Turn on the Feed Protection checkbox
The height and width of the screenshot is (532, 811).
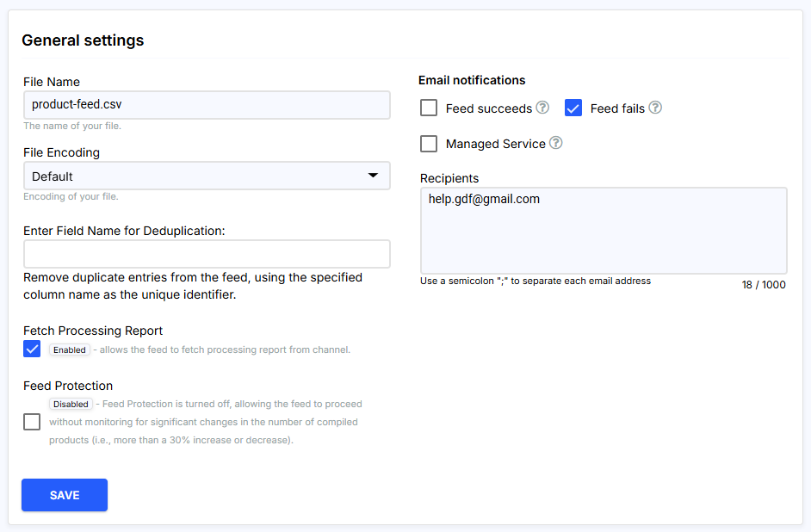pyautogui.click(x=32, y=422)
